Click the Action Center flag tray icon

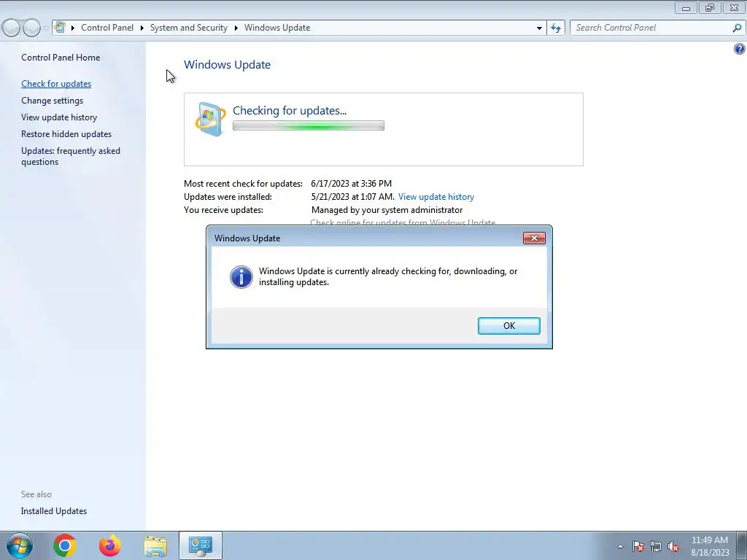tap(638, 546)
